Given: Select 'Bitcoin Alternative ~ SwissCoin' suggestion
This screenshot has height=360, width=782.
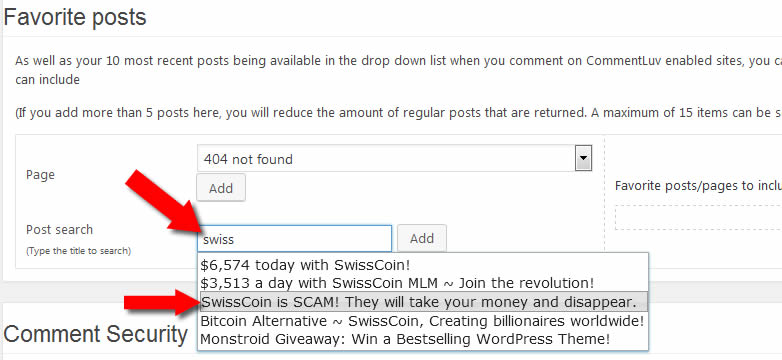Looking at the screenshot, I should (423, 321).
